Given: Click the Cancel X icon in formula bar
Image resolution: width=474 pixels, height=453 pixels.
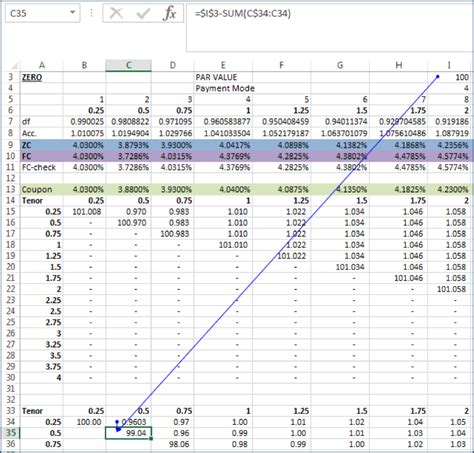Looking at the screenshot, I should (x=116, y=14).
